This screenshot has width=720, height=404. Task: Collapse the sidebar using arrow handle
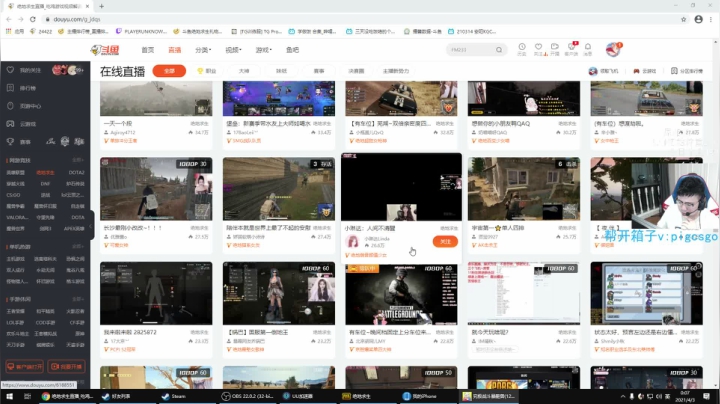click(x=91, y=226)
